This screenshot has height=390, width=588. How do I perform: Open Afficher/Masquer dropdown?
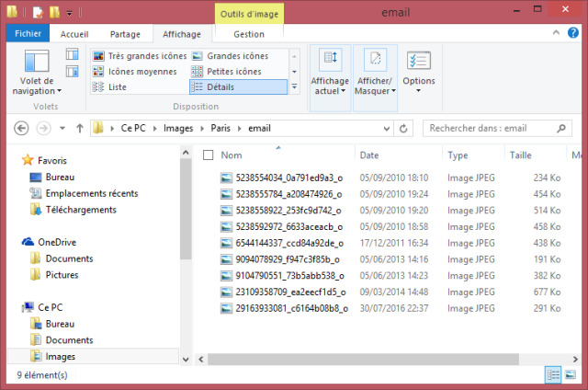(375, 77)
